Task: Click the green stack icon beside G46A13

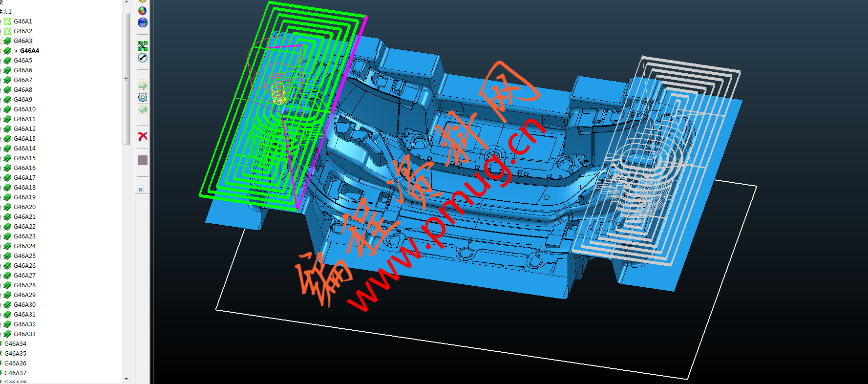Action: pos(7,139)
